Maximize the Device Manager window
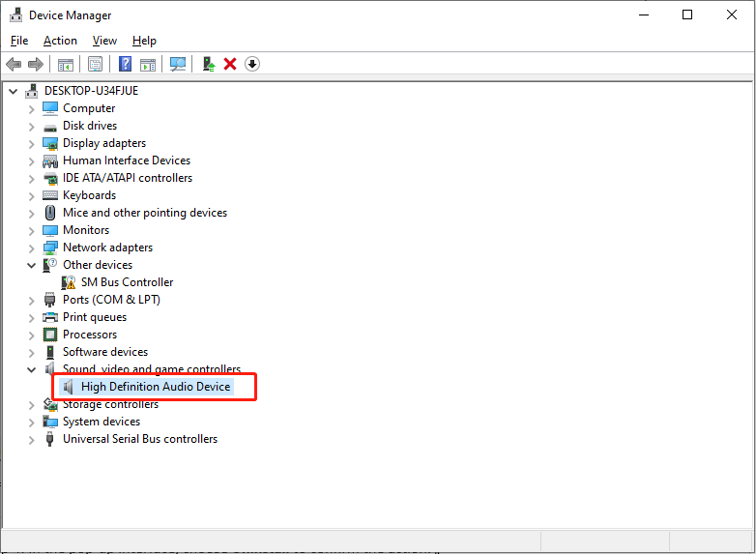Screen dimensions: 756x554 pyautogui.click(x=687, y=15)
